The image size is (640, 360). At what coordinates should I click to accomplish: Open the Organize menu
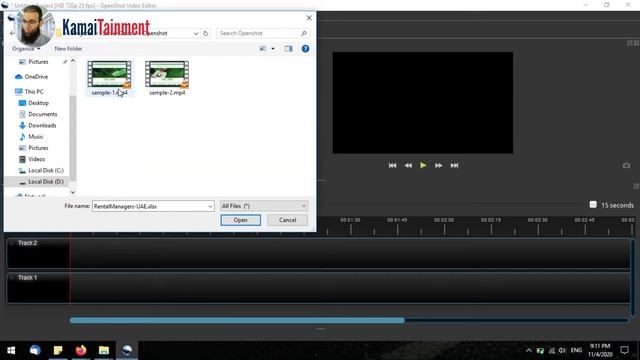tap(26, 49)
